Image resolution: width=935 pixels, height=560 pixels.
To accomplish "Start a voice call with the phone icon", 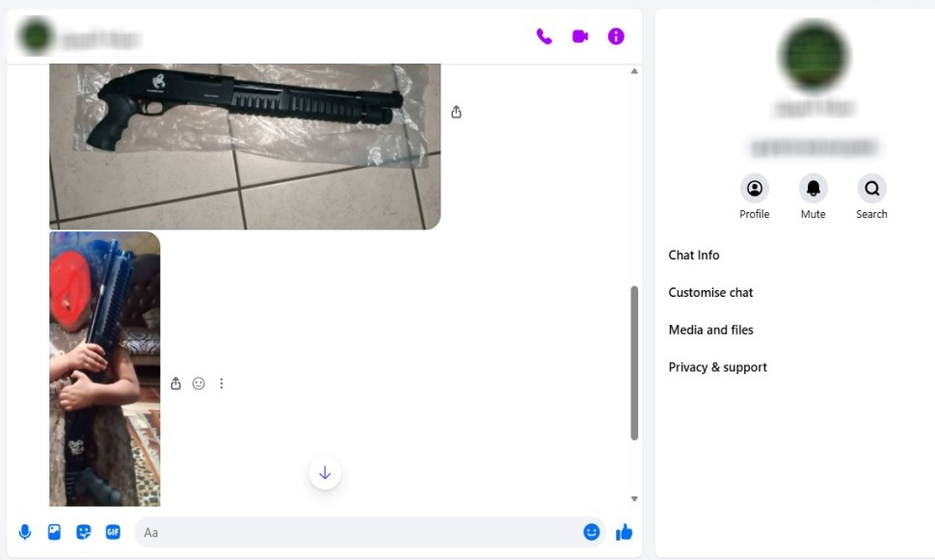I will point(545,37).
